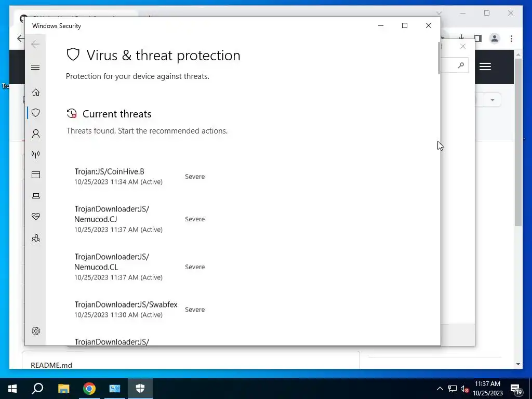Toggle Chrome side panel icon
Image resolution: width=532 pixels, height=399 pixels.
tap(478, 38)
